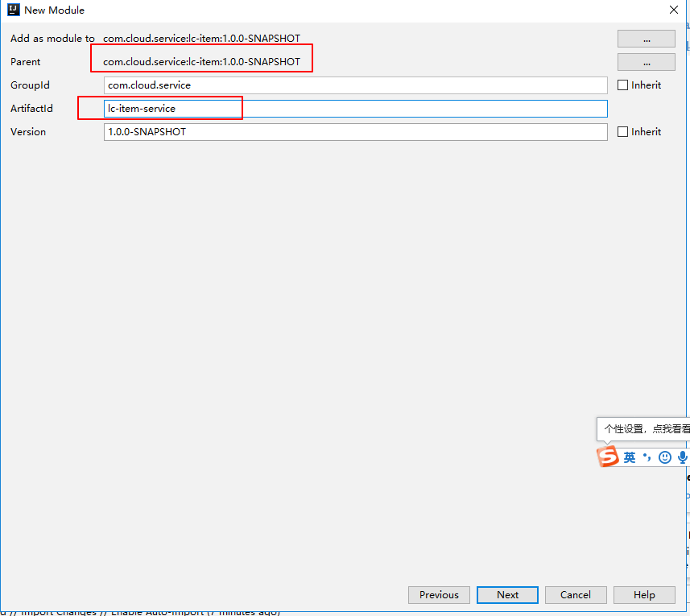The image size is (690, 616).
Task: Select the GroupId text field
Action: click(356, 85)
